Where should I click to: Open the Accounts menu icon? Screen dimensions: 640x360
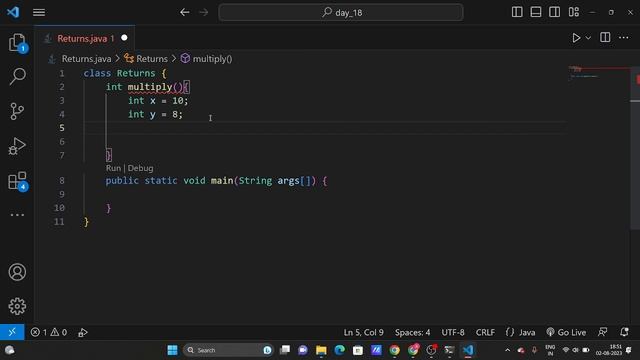(x=17, y=272)
